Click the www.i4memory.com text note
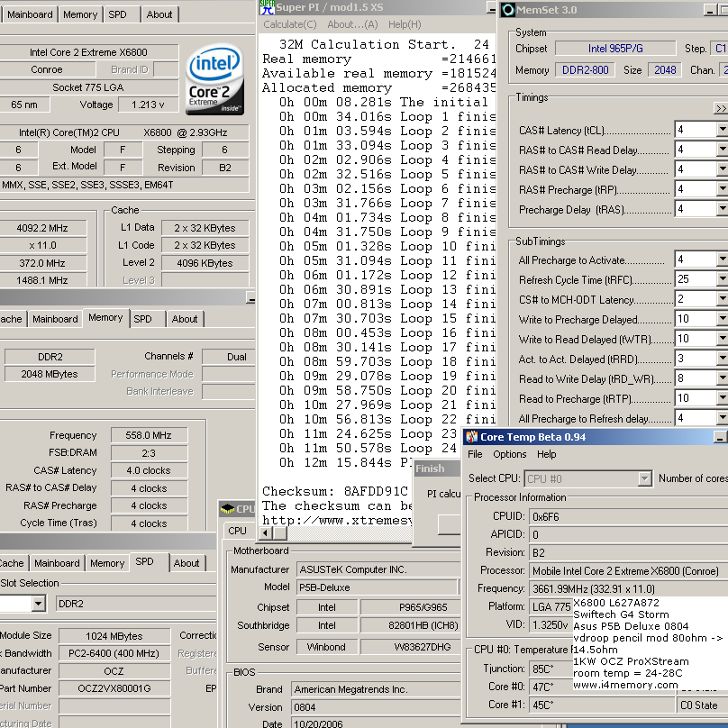This screenshot has width=728, height=728. [625, 685]
